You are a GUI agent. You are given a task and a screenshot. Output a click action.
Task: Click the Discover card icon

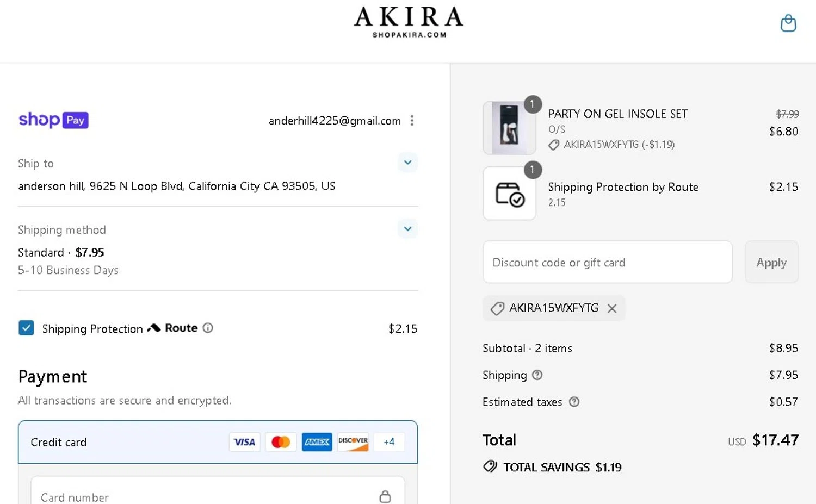coord(353,442)
